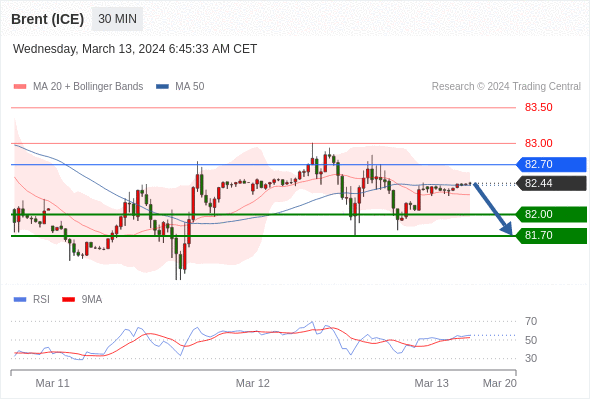Image resolution: width=590 pixels, height=400 pixels.
Task: Click the black 82.44 current price tag
Action: [551, 184]
